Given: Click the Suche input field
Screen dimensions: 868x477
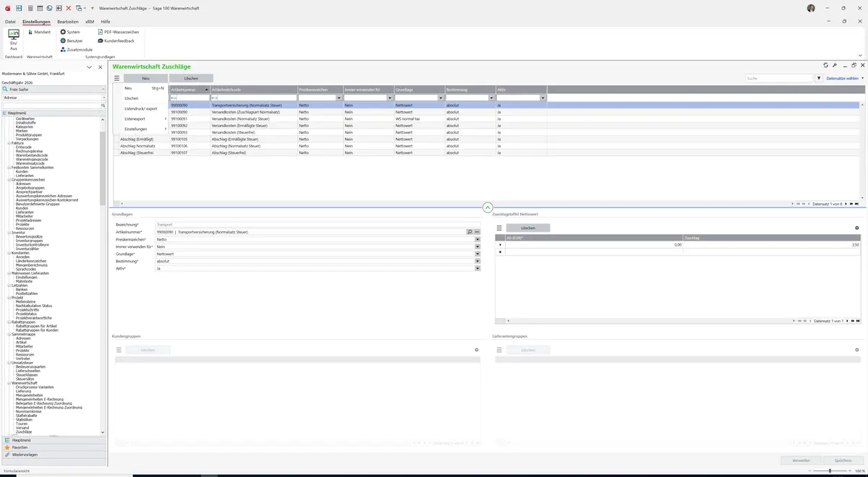Looking at the screenshot, I should point(780,78).
